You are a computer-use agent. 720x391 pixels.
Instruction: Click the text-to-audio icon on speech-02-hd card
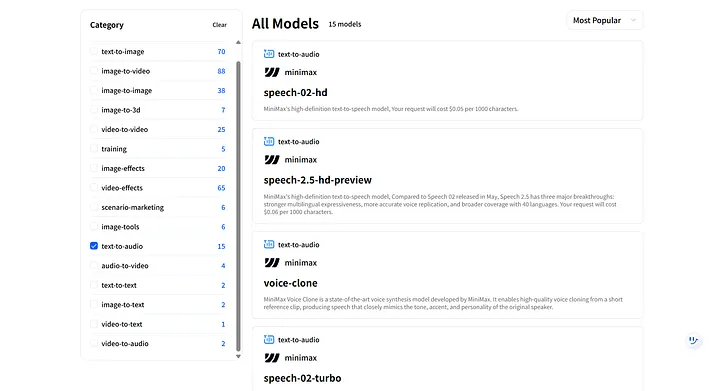[x=269, y=54]
